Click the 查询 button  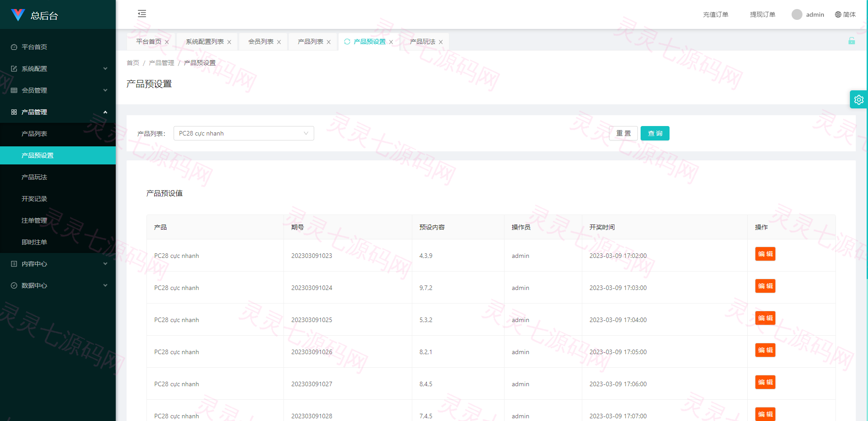(x=655, y=133)
